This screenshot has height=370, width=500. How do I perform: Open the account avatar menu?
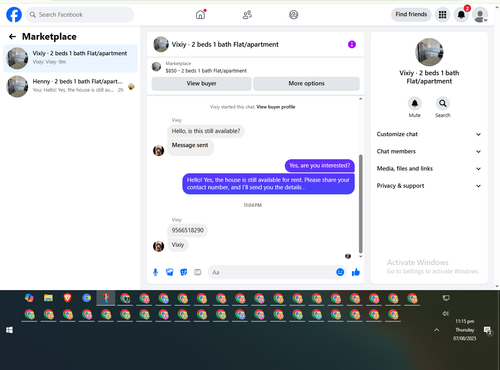tap(480, 15)
